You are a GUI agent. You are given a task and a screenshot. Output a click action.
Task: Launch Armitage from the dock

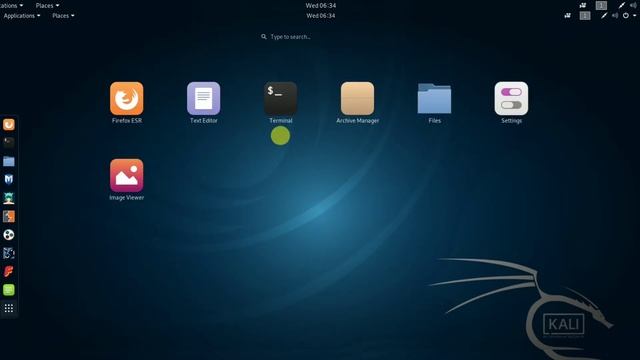tap(9, 198)
